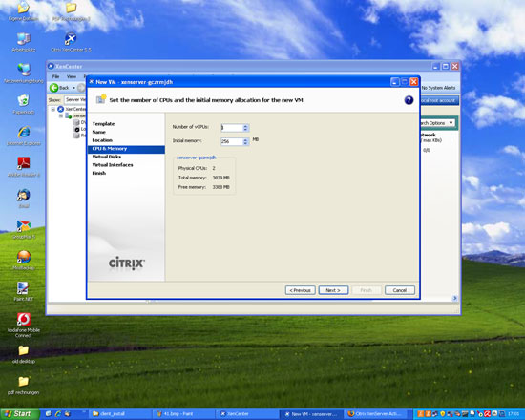Decrease the initial memory stepper
The height and width of the screenshot is (420, 525).
pyautogui.click(x=245, y=143)
